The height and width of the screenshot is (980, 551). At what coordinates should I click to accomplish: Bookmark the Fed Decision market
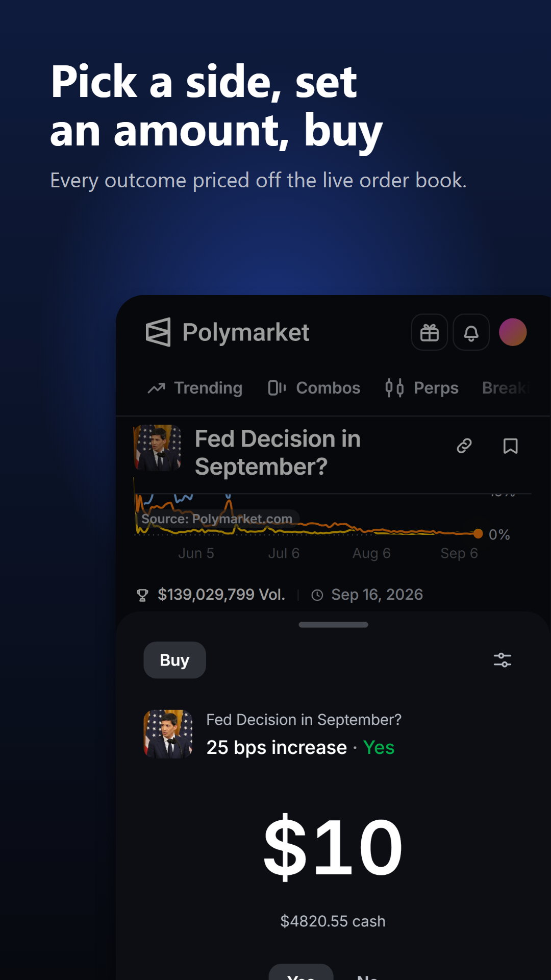pos(511,446)
